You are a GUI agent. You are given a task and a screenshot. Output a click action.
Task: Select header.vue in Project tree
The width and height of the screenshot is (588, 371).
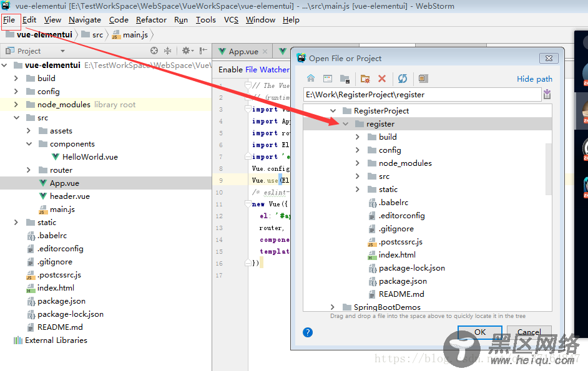[x=70, y=196]
